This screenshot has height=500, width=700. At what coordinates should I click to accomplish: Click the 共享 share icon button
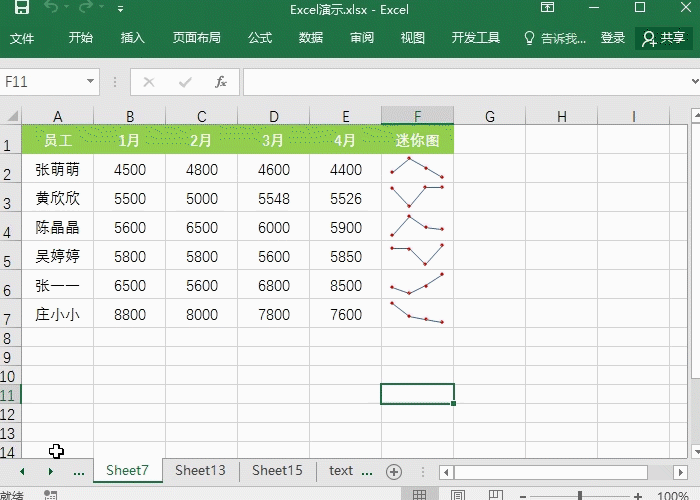(x=664, y=38)
